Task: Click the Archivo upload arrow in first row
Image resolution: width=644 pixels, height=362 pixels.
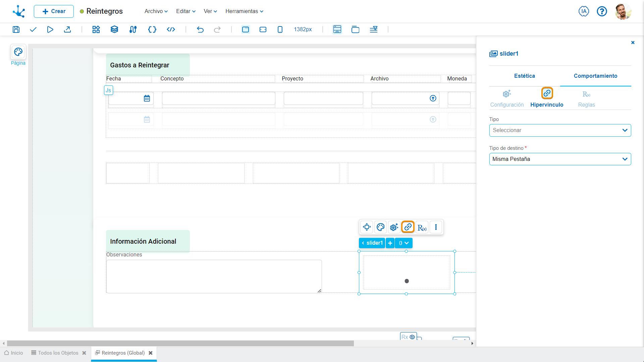Action: (433, 99)
